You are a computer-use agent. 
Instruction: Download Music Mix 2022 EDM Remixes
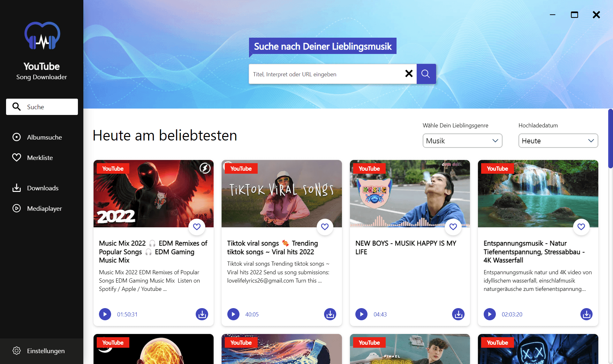coord(202,314)
